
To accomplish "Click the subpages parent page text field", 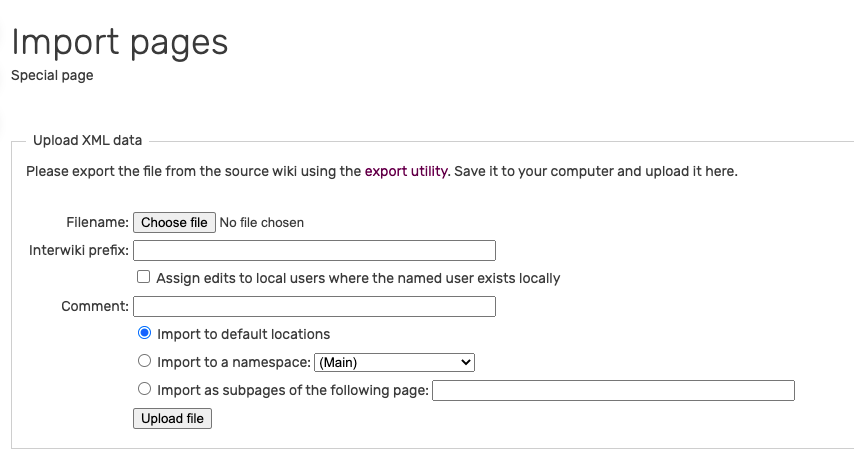I will coord(613,390).
